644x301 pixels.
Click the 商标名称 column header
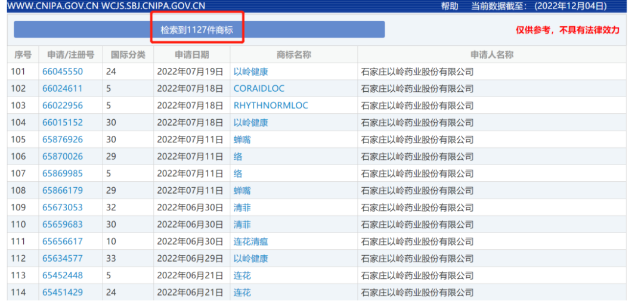[293, 55]
